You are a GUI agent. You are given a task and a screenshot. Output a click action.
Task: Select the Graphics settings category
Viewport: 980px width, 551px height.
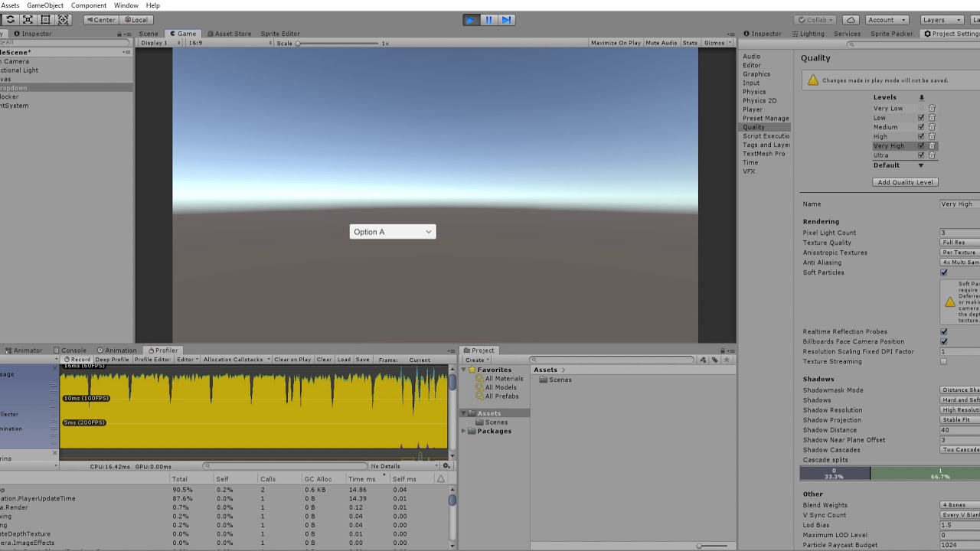point(756,74)
